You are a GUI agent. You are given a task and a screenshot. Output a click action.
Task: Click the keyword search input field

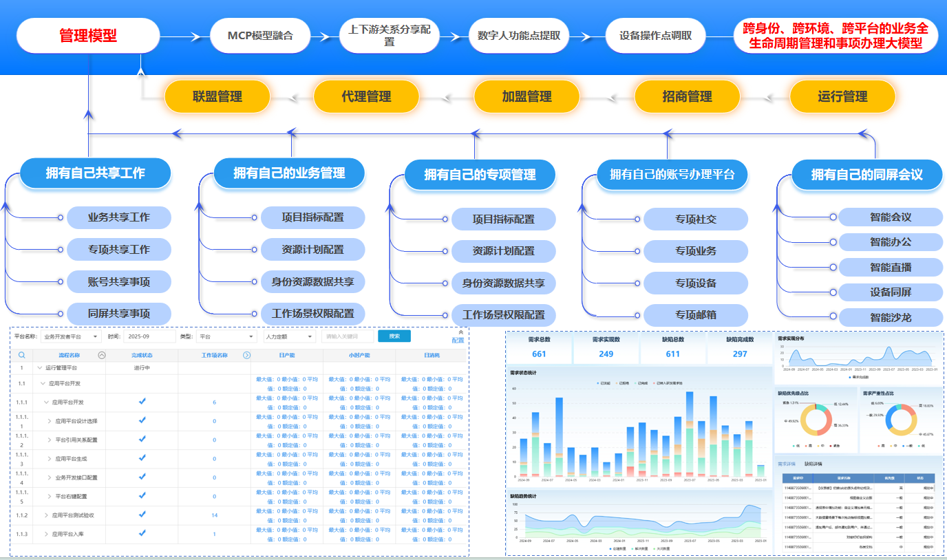[348, 337]
